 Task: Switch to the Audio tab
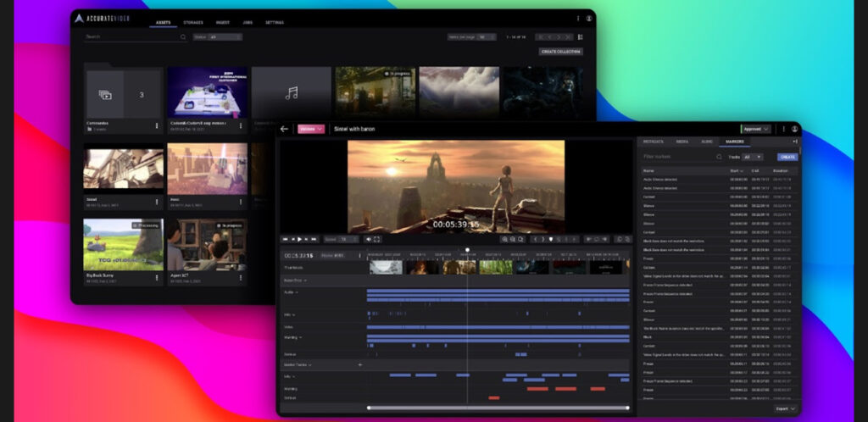point(707,142)
